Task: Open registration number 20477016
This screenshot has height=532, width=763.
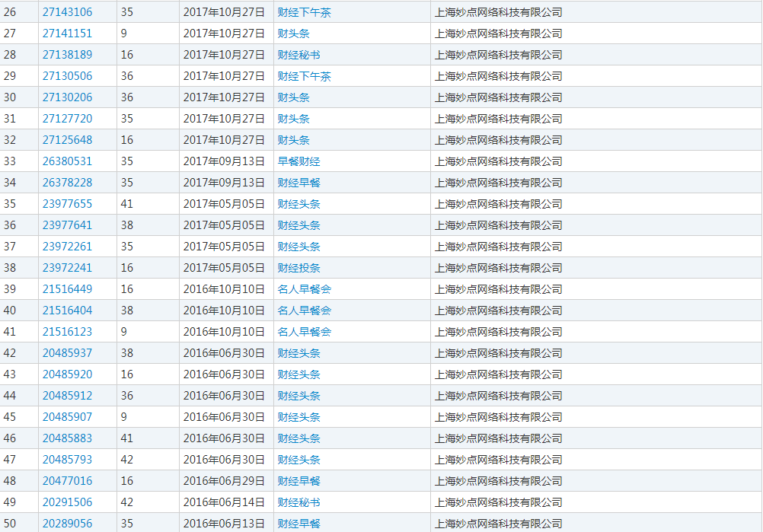Action: tap(67, 482)
